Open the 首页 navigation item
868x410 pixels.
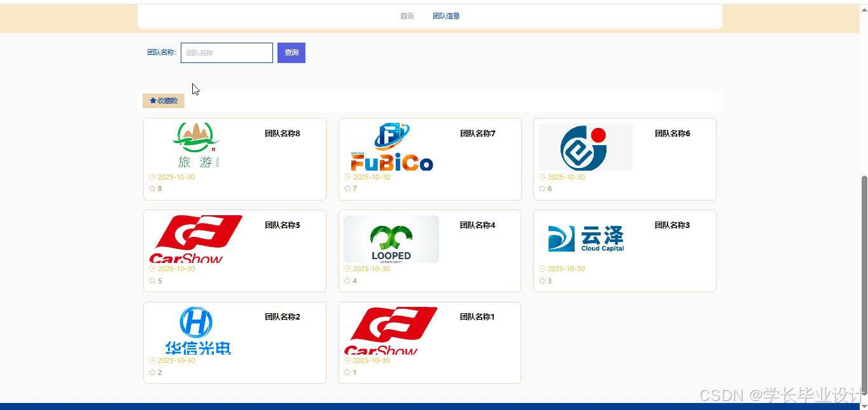407,16
